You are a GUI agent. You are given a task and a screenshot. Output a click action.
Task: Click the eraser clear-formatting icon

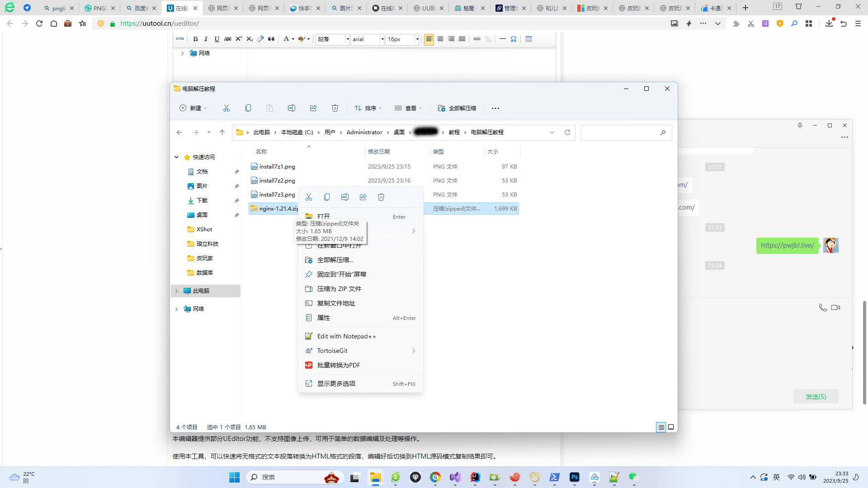[260, 39]
